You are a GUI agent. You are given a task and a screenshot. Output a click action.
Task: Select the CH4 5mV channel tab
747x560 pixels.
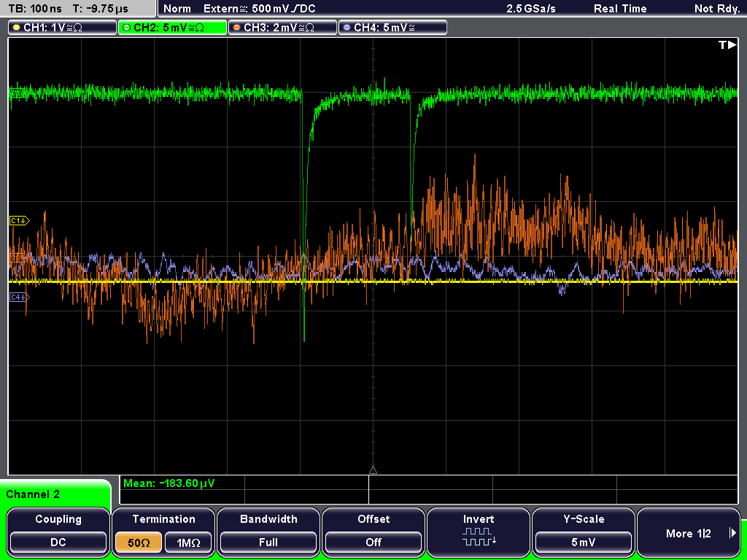[392, 27]
